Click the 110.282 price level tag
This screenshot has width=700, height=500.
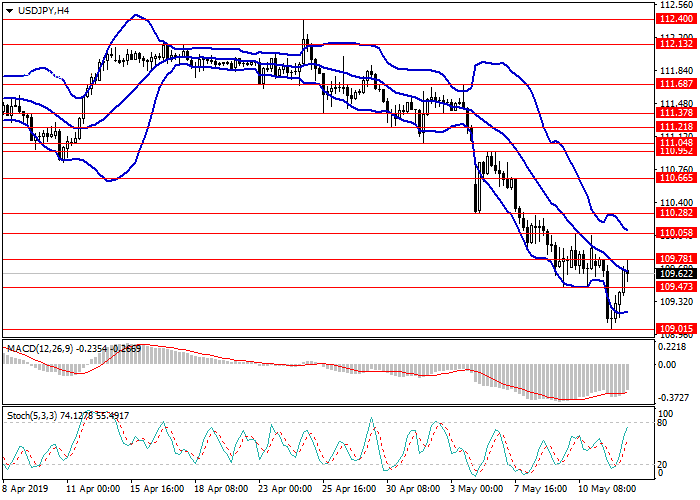[x=675, y=213]
